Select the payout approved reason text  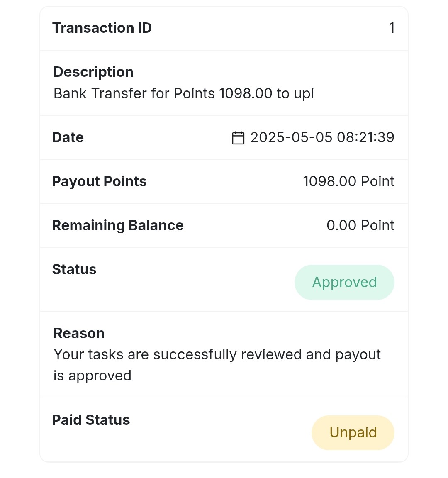pyautogui.click(x=217, y=365)
